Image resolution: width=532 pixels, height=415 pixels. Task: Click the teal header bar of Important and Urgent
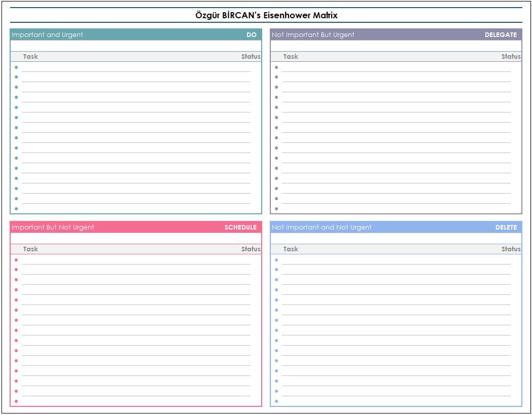tap(134, 35)
